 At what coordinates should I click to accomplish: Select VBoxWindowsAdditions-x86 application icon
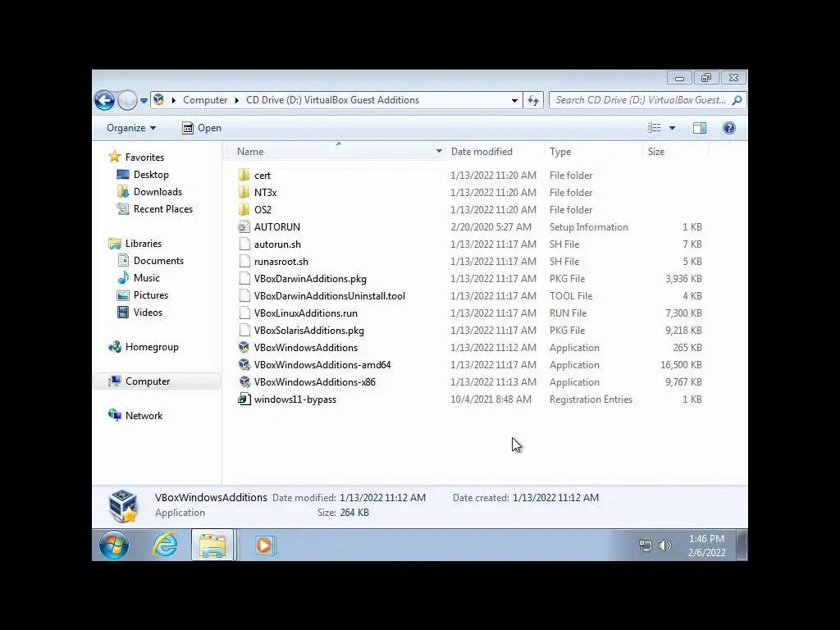click(244, 382)
